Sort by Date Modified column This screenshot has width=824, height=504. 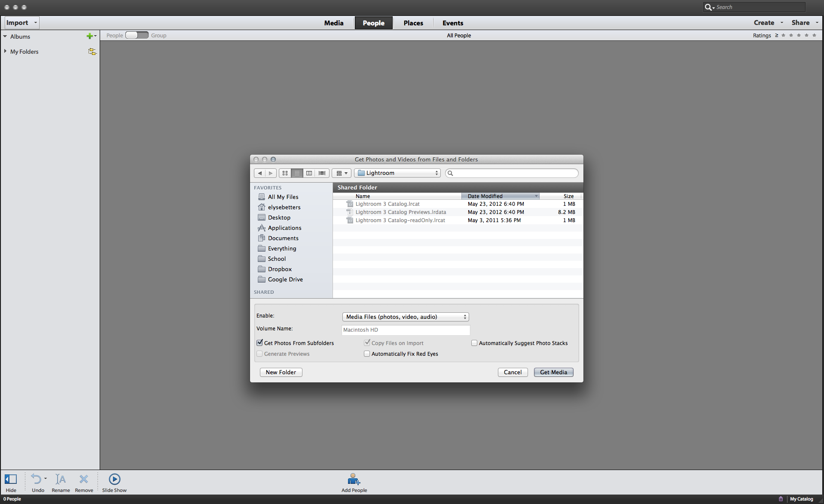pos(501,196)
